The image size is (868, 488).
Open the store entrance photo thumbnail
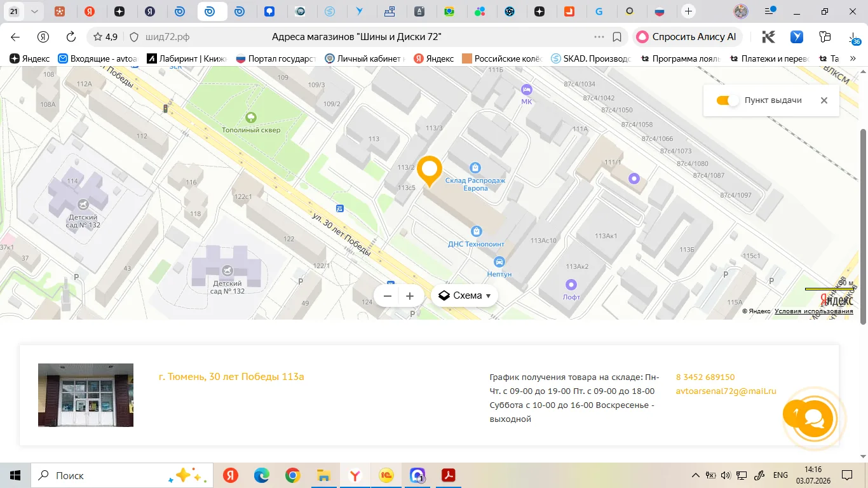coord(86,395)
